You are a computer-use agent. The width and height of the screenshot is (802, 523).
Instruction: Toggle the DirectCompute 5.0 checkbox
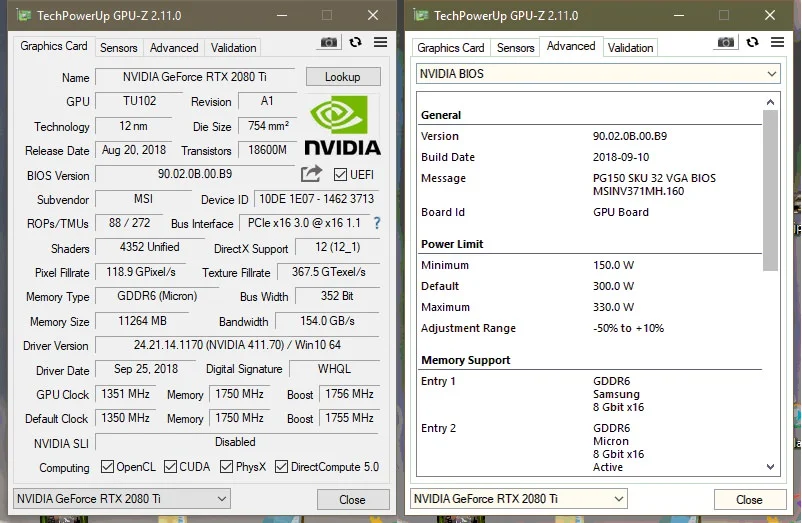pyautogui.click(x=281, y=466)
